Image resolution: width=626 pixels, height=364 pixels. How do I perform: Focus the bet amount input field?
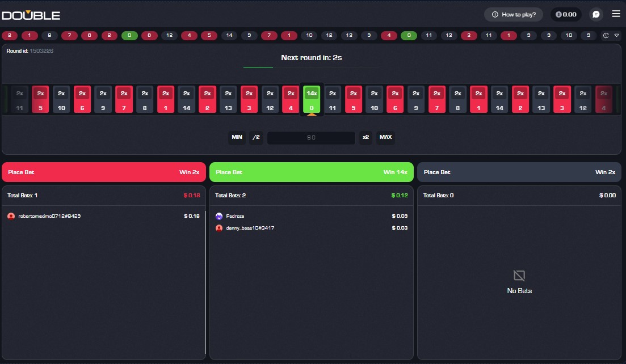pos(311,137)
